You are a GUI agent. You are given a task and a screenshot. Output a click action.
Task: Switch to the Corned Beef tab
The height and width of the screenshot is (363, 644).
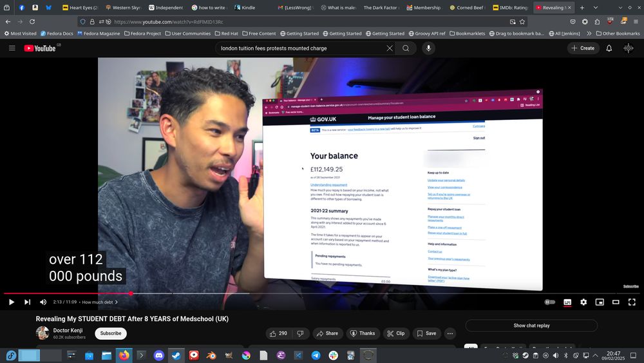click(468, 7)
